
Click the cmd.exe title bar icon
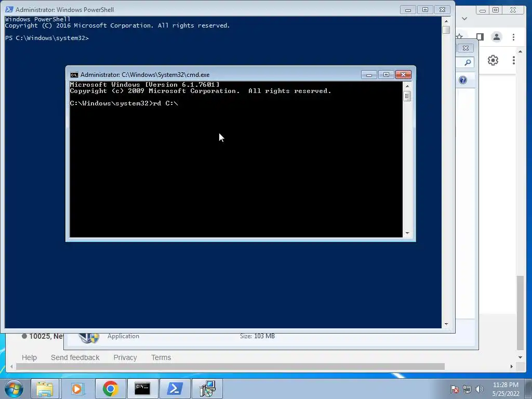tap(74, 75)
